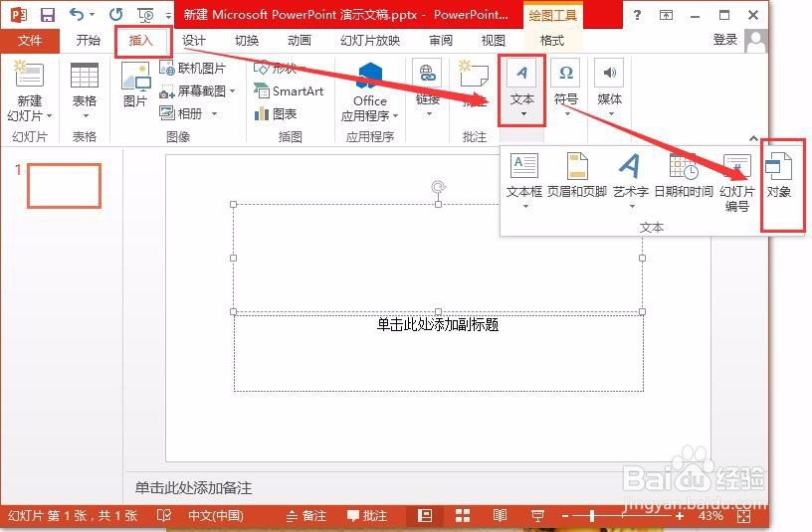
Task: Click the Save icon in quick access toolbar
Action: (x=48, y=15)
